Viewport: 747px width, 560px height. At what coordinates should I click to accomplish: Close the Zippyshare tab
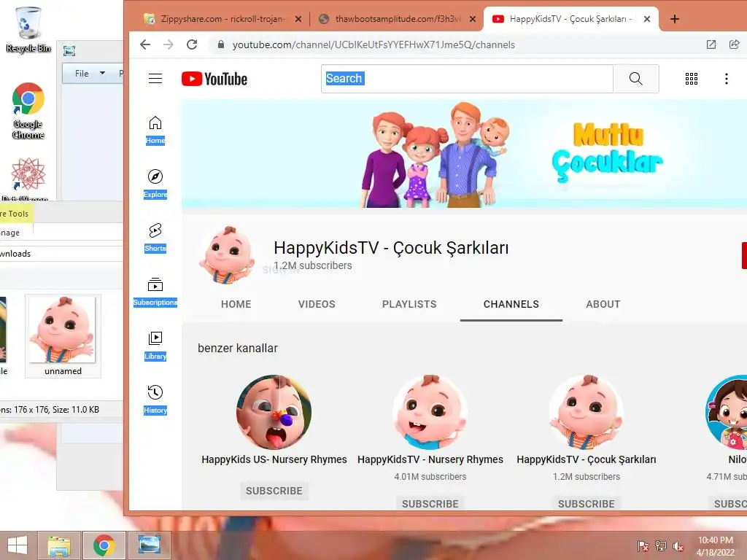(298, 19)
